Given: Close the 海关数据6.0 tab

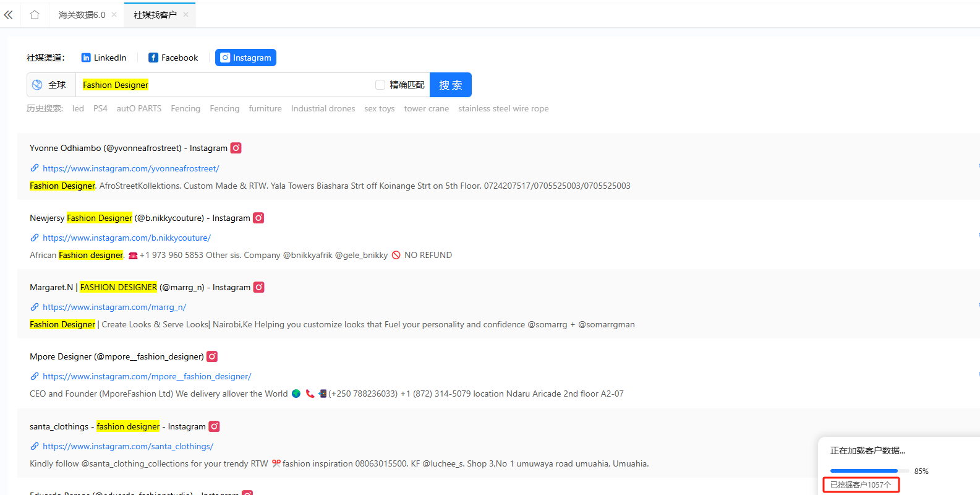Looking at the screenshot, I should point(114,15).
